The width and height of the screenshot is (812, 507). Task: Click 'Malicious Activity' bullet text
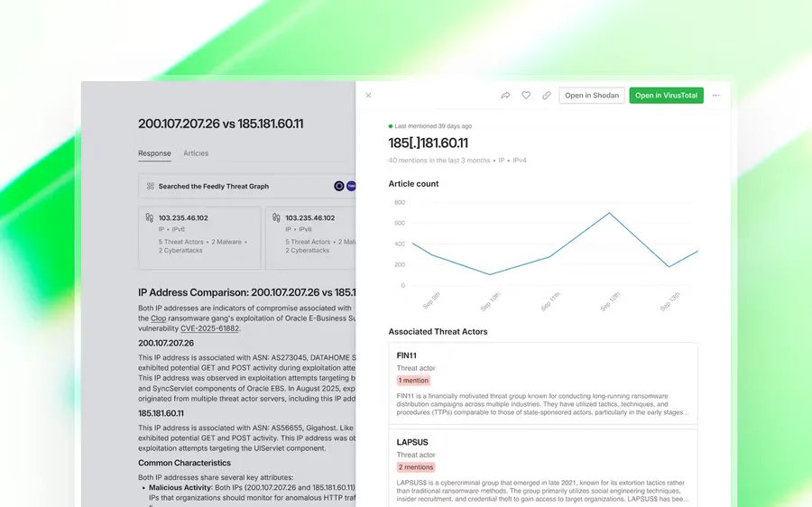tap(180, 487)
